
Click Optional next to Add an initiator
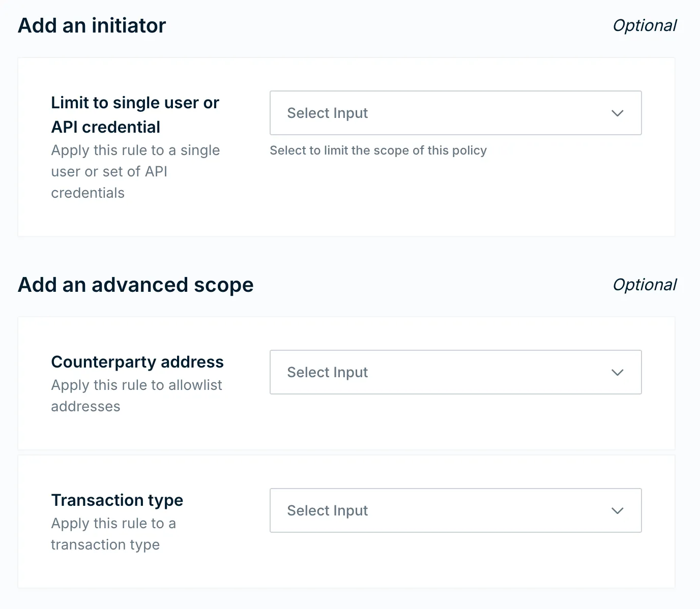pyautogui.click(x=645, y=25)
